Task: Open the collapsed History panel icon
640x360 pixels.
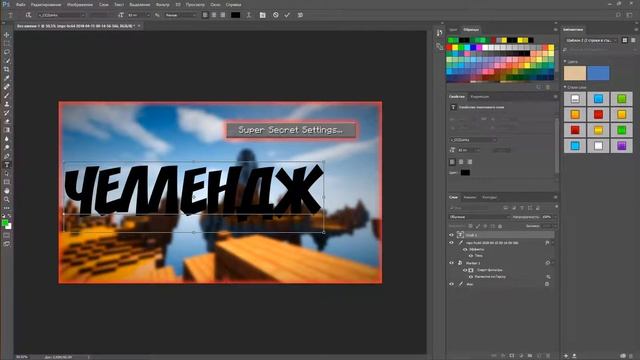Action: [439, 33]
